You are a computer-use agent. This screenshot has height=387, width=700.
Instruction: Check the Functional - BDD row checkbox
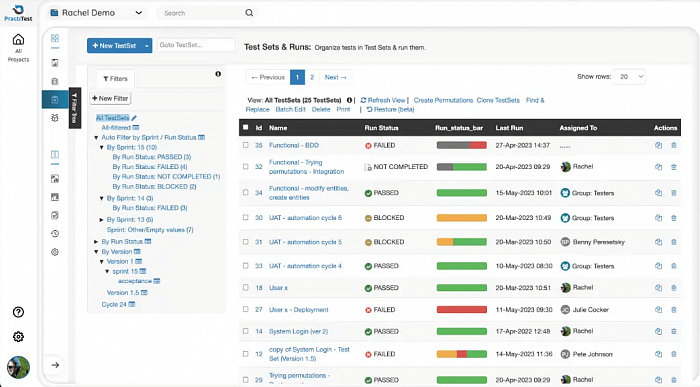pos(246,145)
